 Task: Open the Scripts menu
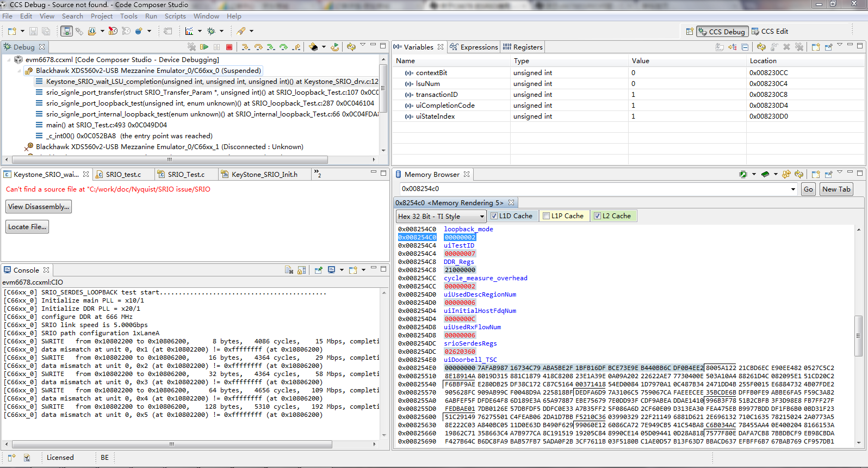[175, 16]
